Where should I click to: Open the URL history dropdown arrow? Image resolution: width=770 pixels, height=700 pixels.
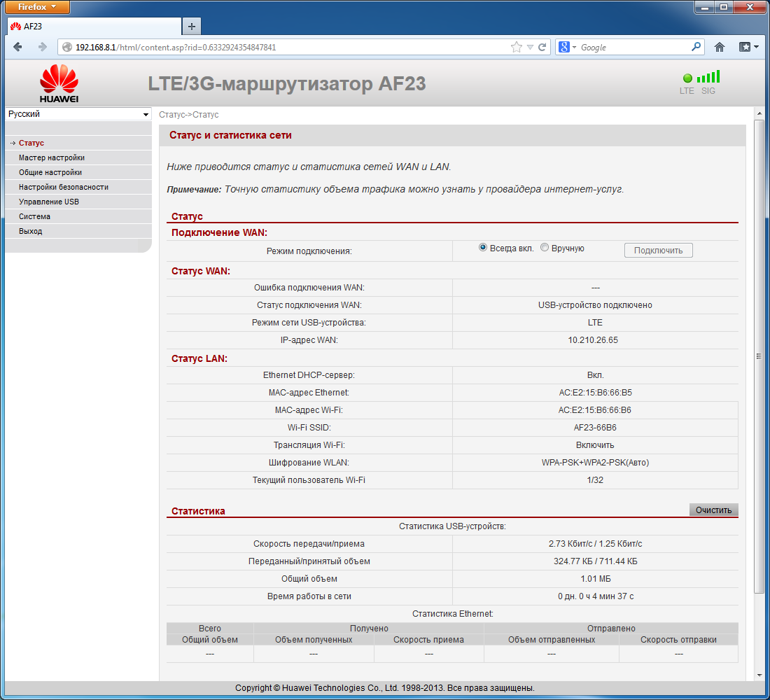coord(530,47)
